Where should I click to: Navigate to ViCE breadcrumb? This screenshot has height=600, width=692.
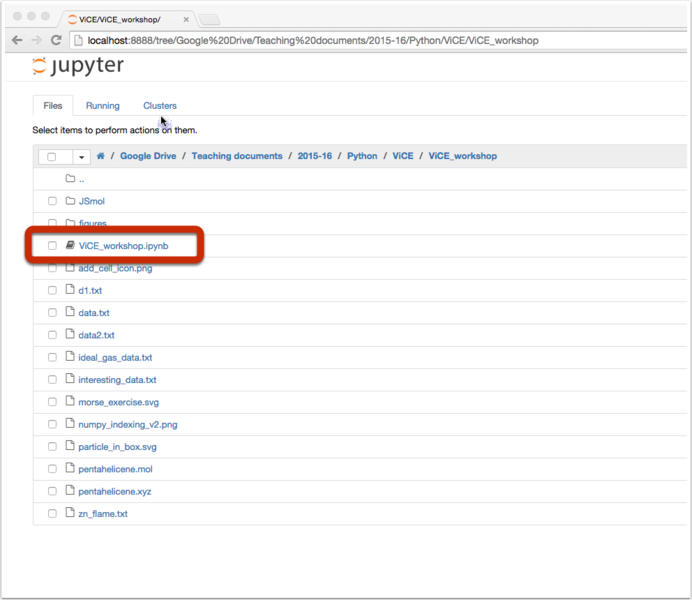[x=403, y=156]
